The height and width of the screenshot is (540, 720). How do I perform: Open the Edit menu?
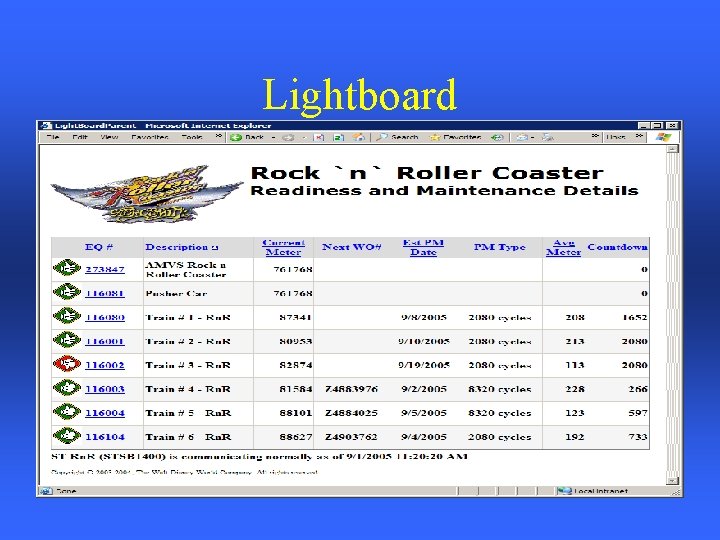click(x=80, y=137)
